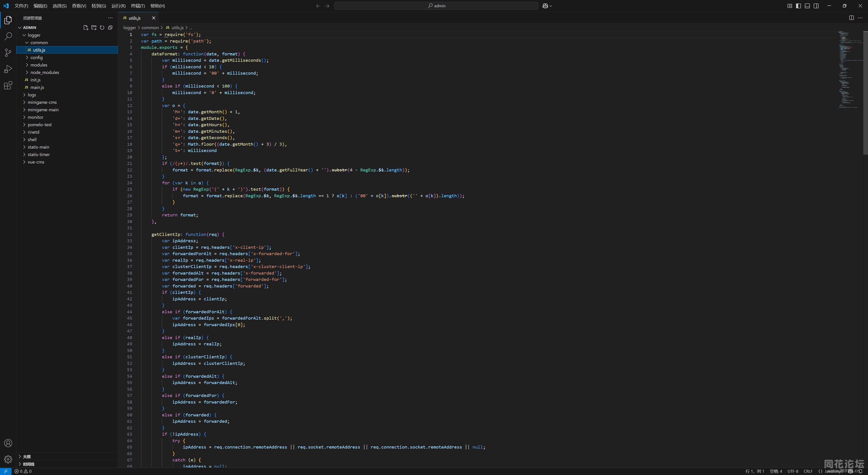
Task: Open the explorer panel more actions menu
Action: point(110,18)
